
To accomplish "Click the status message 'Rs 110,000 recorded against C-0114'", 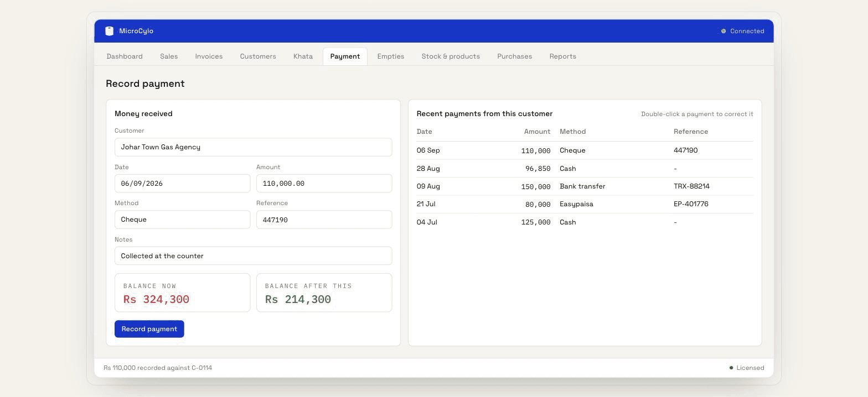I will (158, 368).
